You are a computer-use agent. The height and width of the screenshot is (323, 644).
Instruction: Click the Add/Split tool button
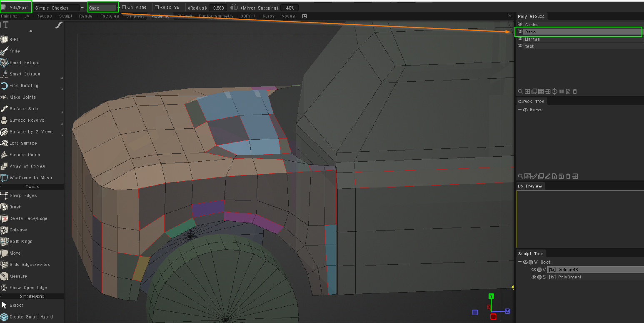pos(16,7)
